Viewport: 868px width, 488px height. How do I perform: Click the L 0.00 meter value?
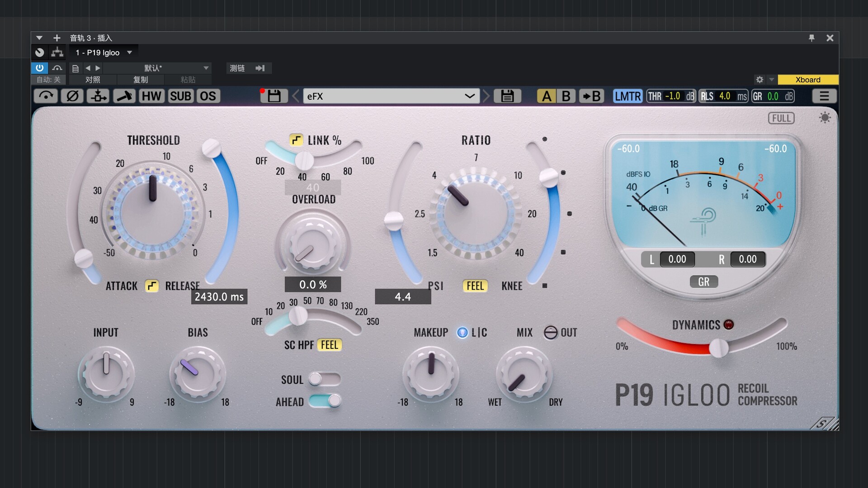[677, 259]
